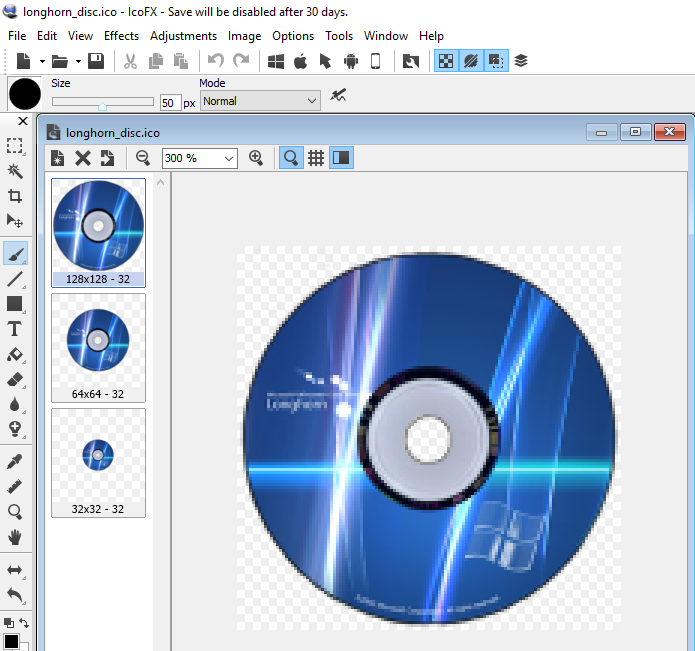Undo the last action
Image resolution: width=695 pixels, height=651 pixels.
(215, 60)
